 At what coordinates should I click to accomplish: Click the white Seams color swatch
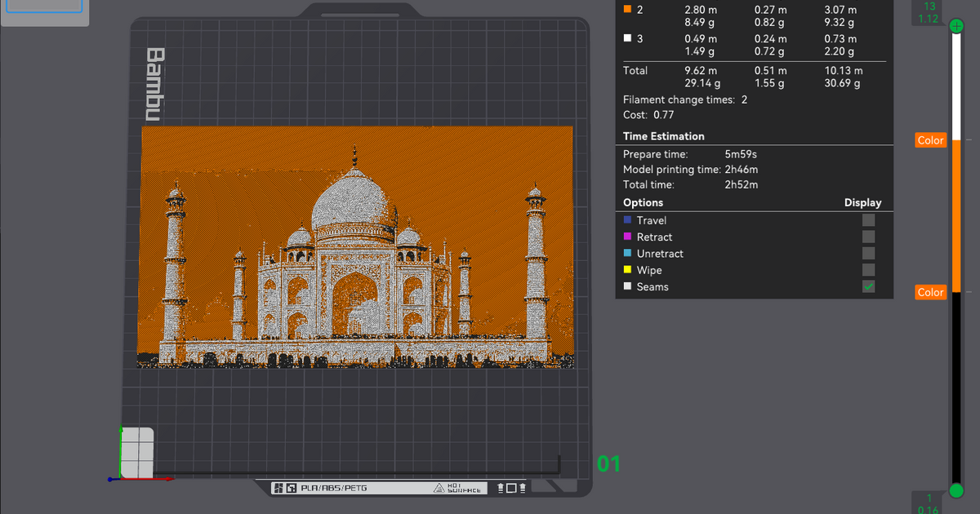tap(627, 286)
